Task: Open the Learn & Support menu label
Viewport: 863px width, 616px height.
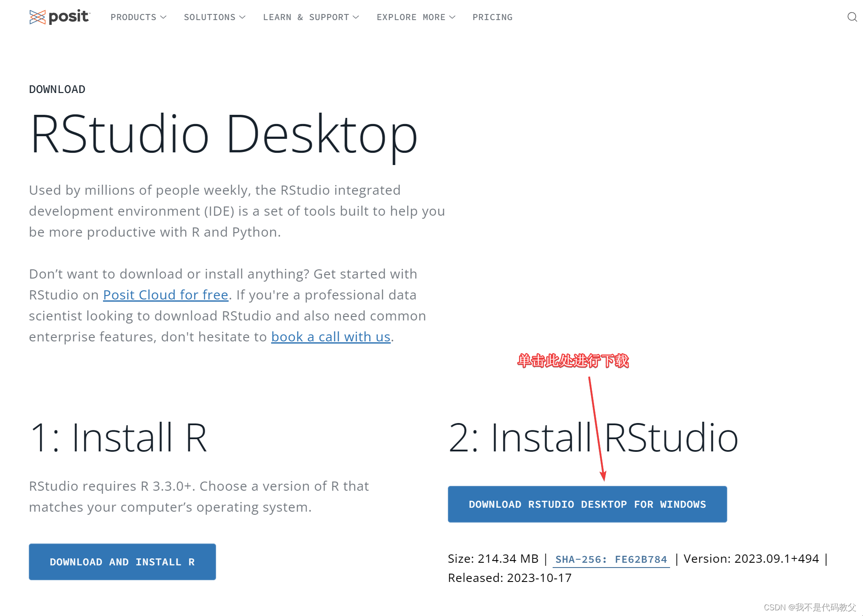Action: pos(306,17)
